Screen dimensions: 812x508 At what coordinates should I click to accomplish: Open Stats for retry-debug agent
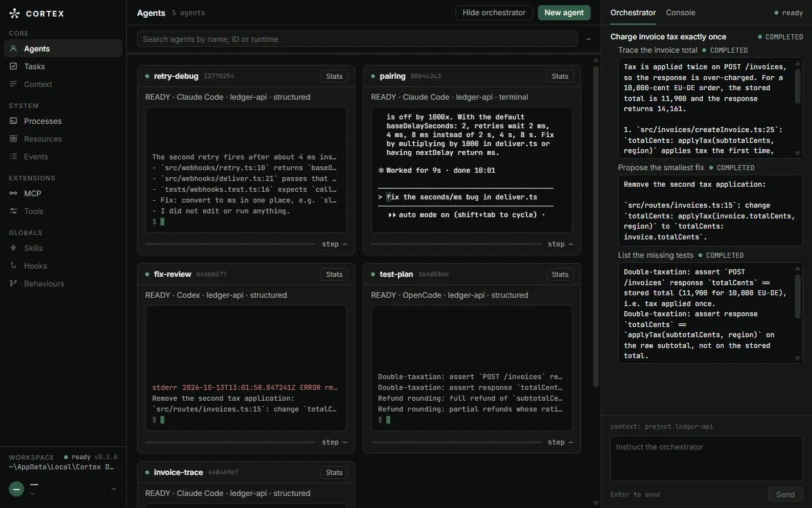pos(334,76)
